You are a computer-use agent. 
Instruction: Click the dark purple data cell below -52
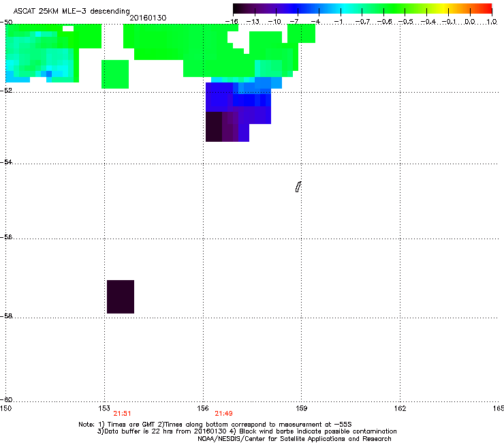214,127
